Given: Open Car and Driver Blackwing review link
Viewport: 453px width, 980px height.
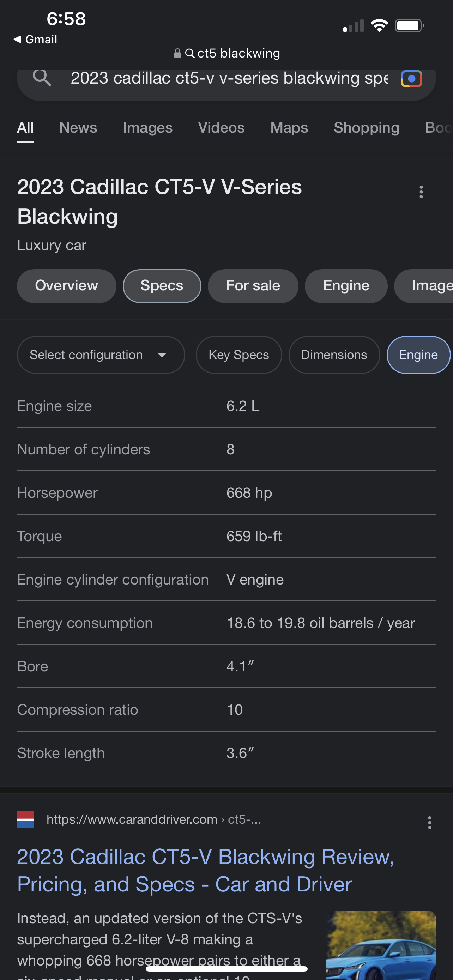Looking at the screenshot, I should [x=205, y=870].
